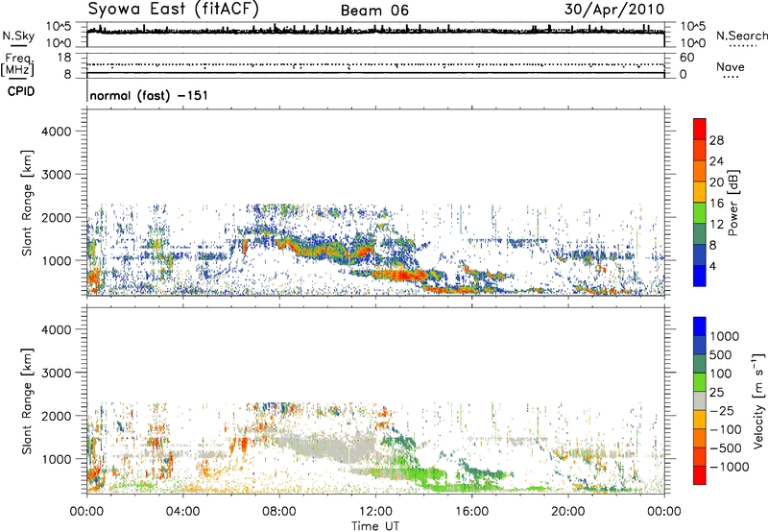Click the '04:00' time axis label
This screenshot has width=768, height=532.
tap(182, 512)
